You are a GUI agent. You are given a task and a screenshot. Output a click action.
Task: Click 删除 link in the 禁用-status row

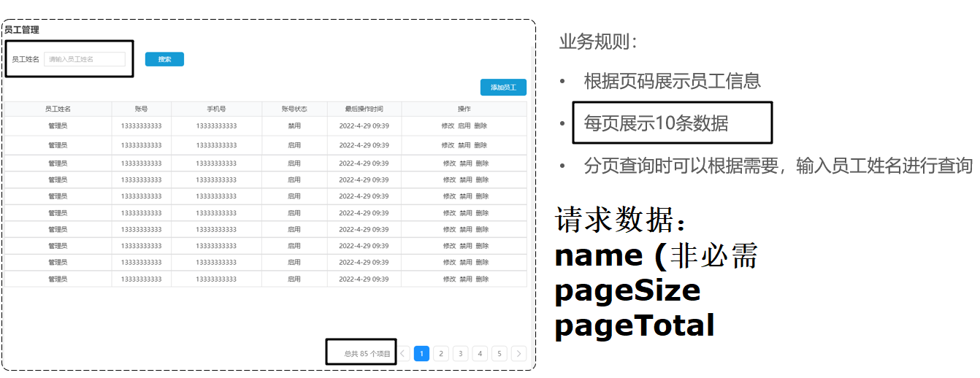click(480, 126)
